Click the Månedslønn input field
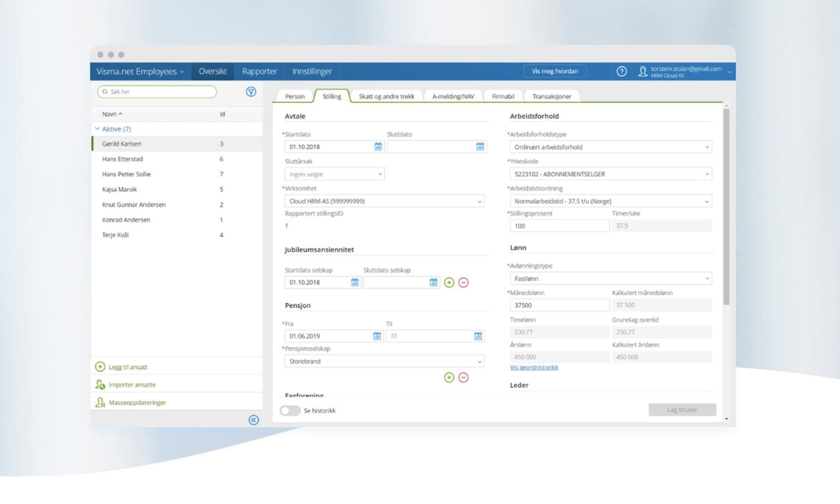The width and height of the screenshot is (840, 504). click(560, 305)
